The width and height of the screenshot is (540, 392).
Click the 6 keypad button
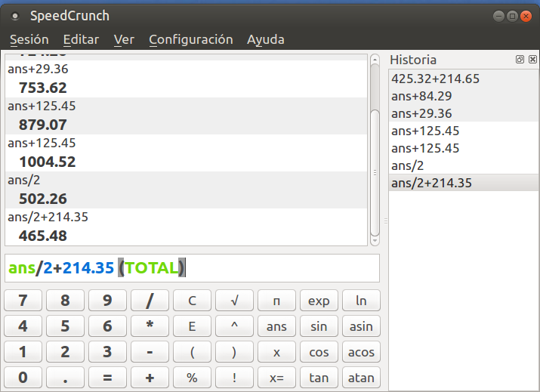(107, 326)
